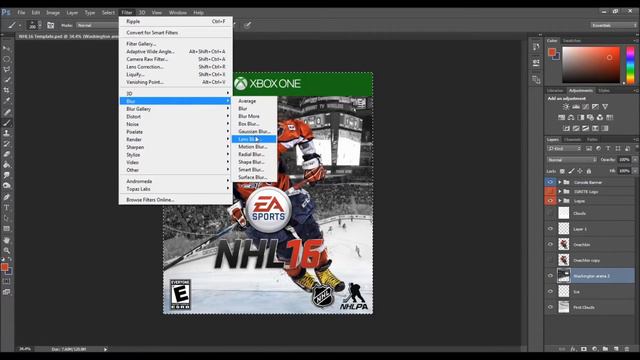Add a Curves adjustment

click(x=585, y=107)
